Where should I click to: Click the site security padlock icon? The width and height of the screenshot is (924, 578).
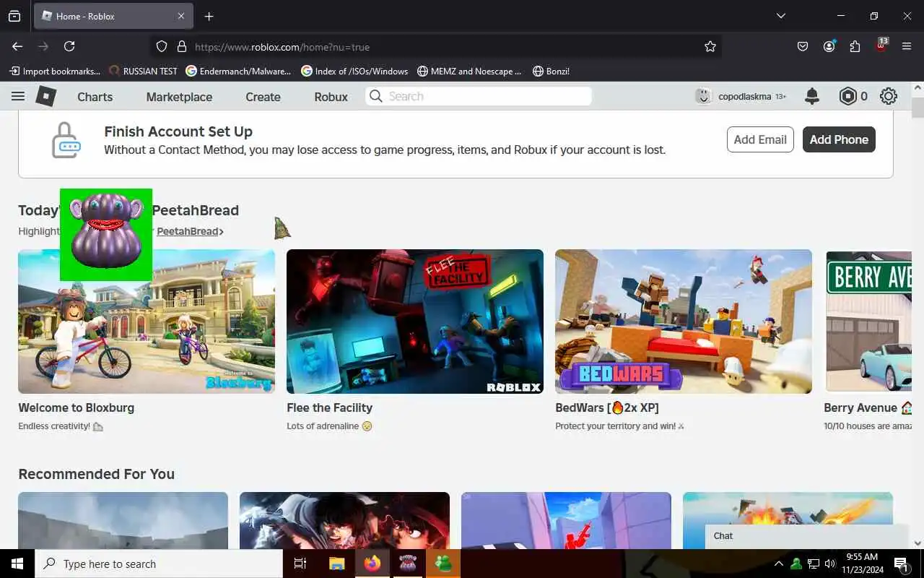coord(182,46)
